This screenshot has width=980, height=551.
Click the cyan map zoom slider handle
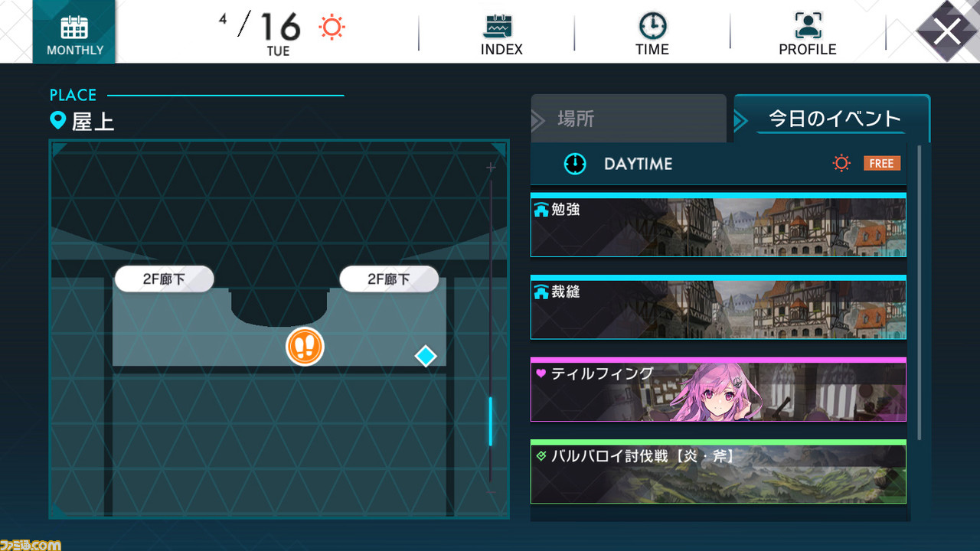click(491, 421)
